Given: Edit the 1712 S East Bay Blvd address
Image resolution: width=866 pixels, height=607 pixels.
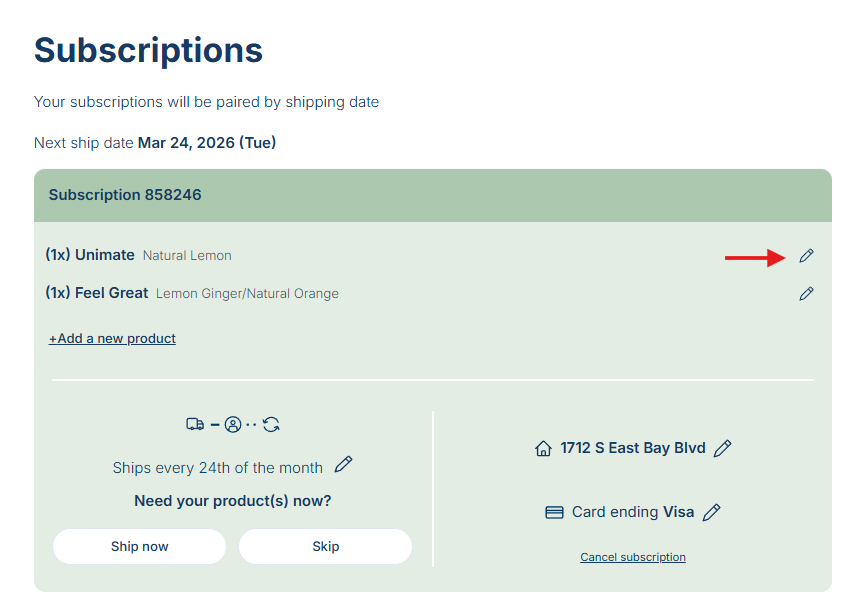Looking at the screenshot, I should pyautogui.click(x=723, y=448).
